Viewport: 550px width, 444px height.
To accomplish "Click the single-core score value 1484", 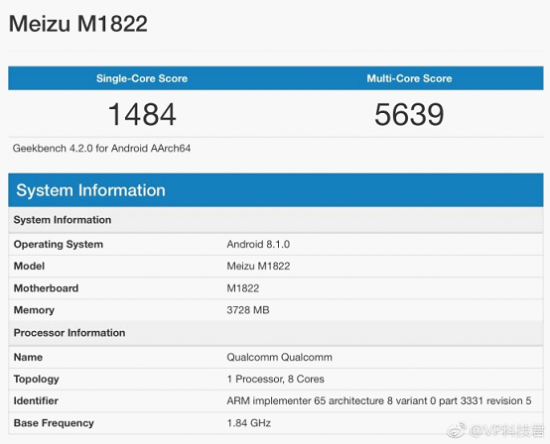I will tap(142, 114).
